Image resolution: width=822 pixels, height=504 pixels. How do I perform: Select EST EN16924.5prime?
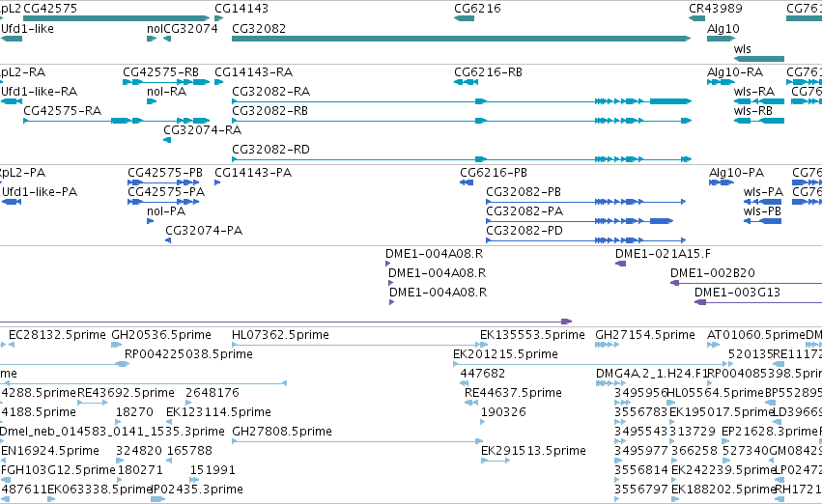coord(50,451)
